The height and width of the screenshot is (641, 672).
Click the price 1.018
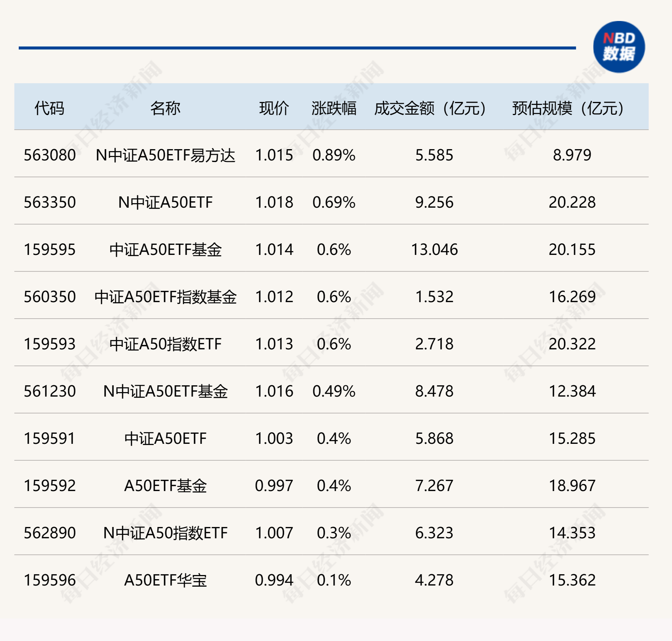tap(274, 202)
